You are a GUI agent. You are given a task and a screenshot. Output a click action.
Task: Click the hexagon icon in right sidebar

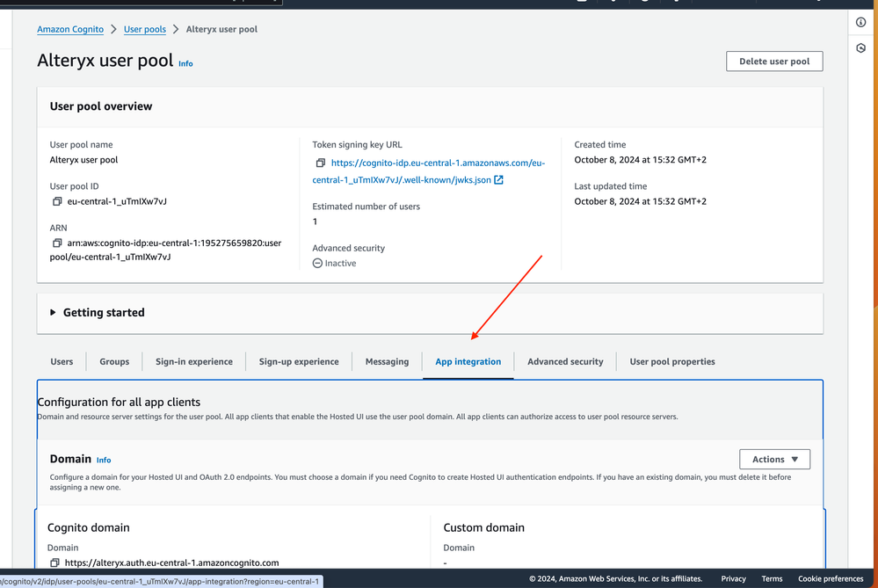(860, 48)
